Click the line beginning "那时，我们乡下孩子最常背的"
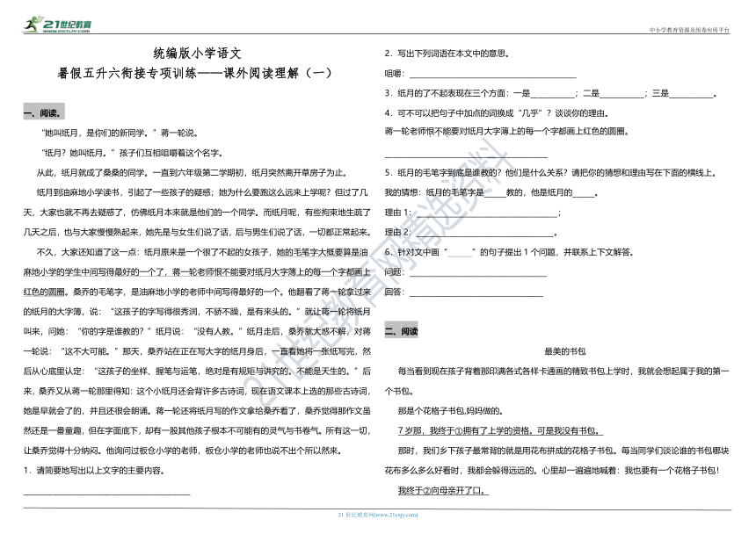 (563, 451)
